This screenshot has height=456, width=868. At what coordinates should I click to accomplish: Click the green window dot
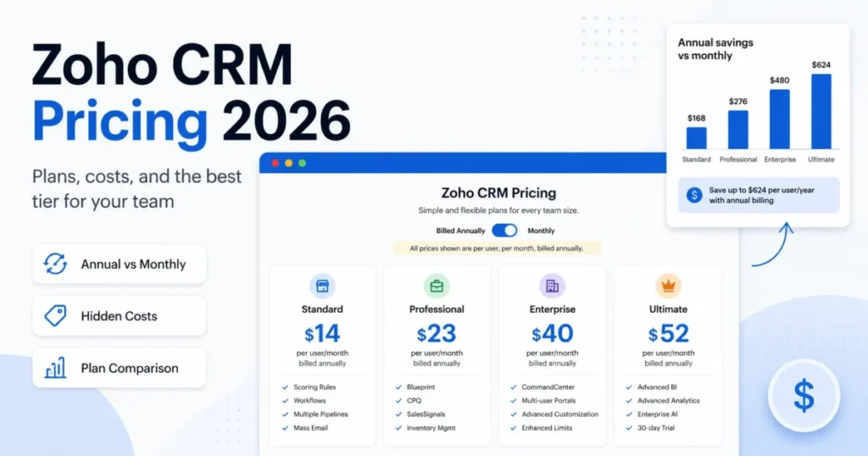tap(303, 164)
